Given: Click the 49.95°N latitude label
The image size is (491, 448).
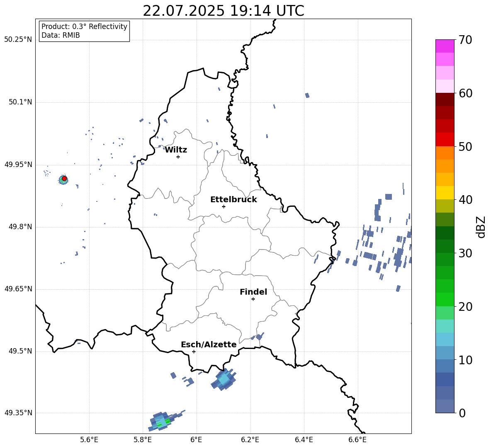Looking at the screenshot, I should click(18, 165).
